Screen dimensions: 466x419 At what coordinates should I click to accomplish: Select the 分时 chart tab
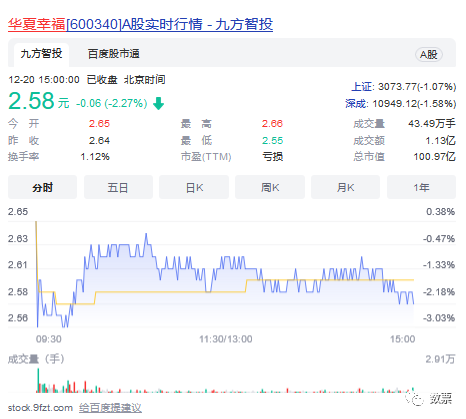42,187
